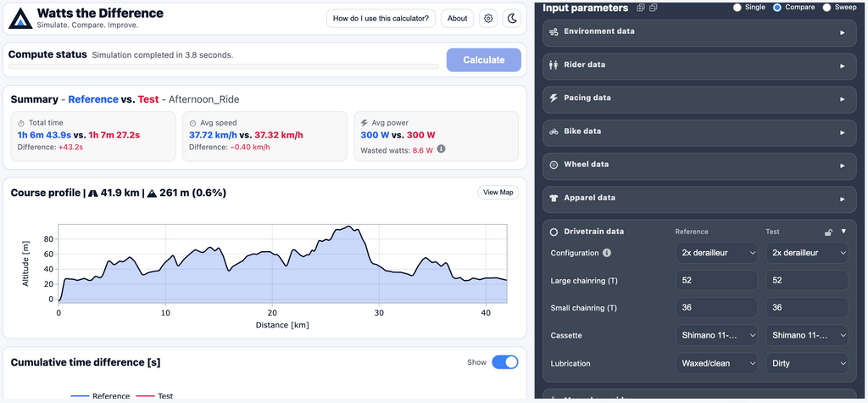Click the View Map button
Viewport: 868px width, 403px height.
(498, 193)
